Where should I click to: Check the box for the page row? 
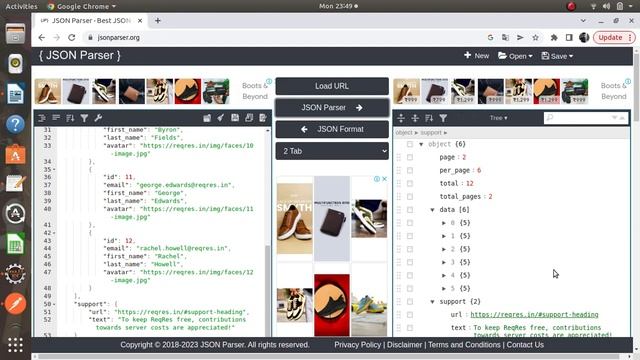[x=410, y=157]
